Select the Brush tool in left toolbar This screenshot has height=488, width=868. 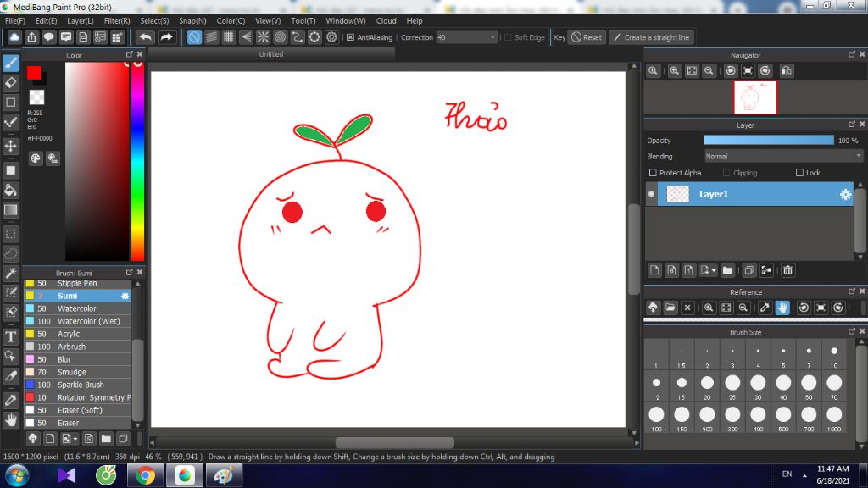point(10,63)
